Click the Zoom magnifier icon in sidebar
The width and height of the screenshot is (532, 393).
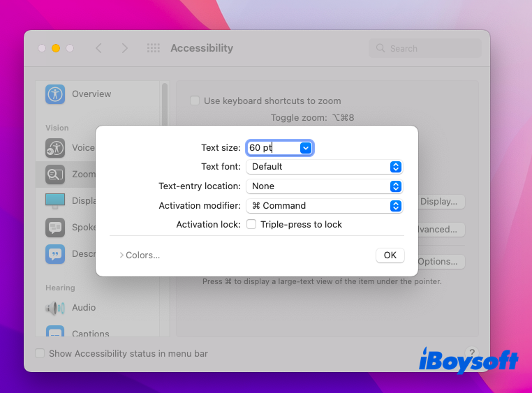(55, 175)
